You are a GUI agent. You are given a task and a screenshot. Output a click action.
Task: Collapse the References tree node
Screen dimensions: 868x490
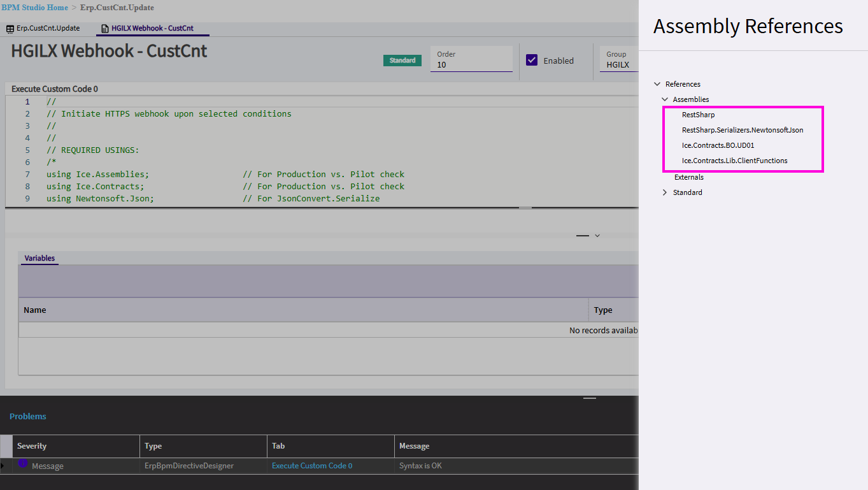pos(657,84)
